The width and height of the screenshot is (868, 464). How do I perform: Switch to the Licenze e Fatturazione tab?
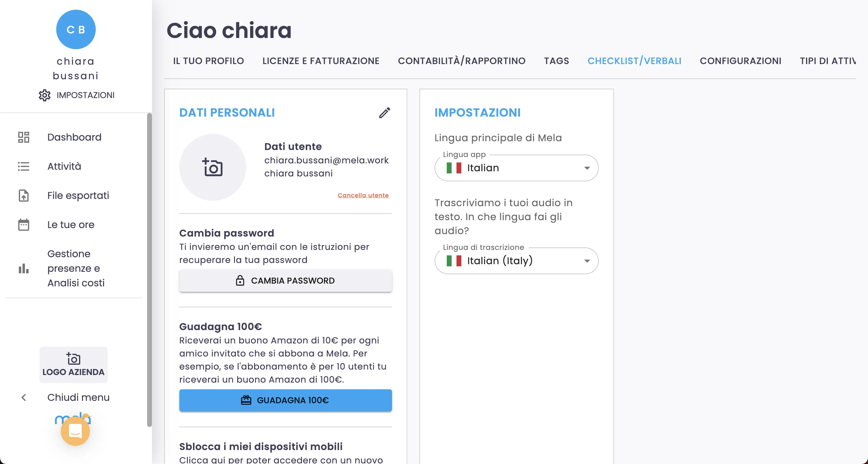click(x=321, y=61)
